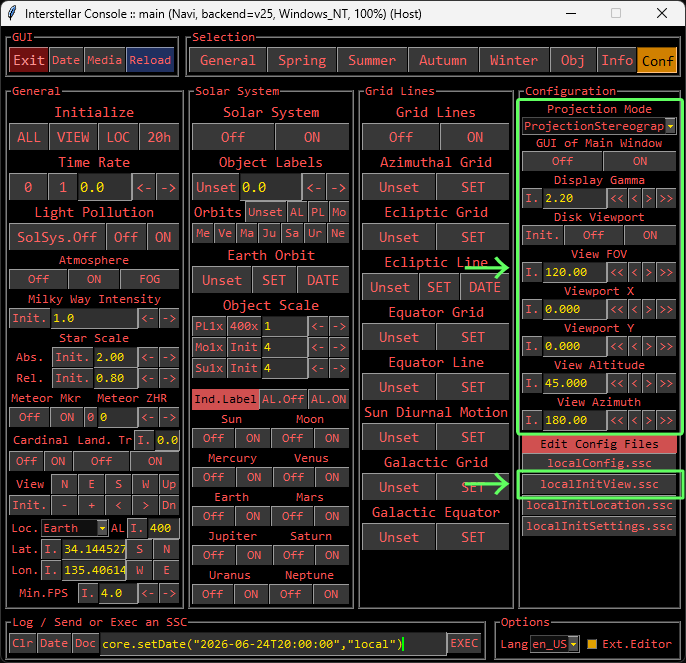Viewport: 686px width, 663px height.
Task: Open localInitView.ssc config file
Action: (599, 484)
